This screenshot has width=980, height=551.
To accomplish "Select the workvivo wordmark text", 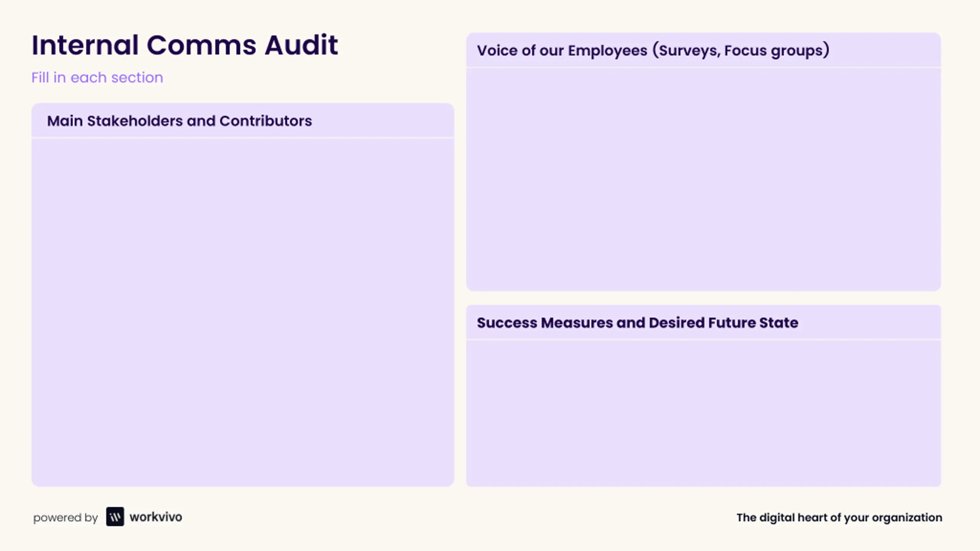I will tap(156, 517).
